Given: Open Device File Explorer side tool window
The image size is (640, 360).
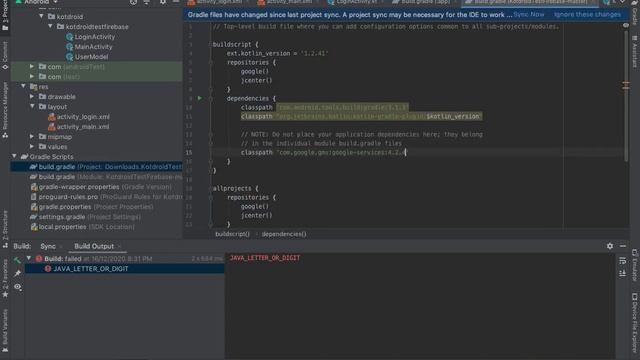Looking at the screenshot, I should (x=635, y=322).
